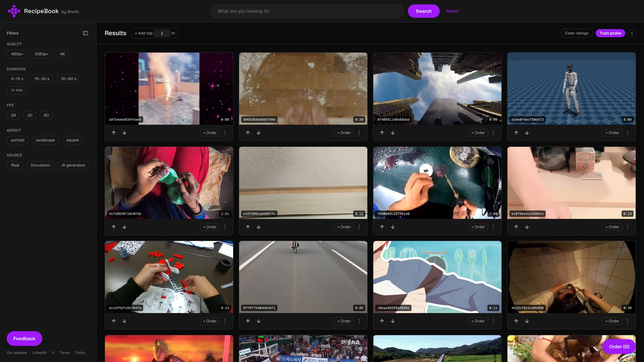Collapse the Filters sidebar panel icon
Image resolution: width=644 pixels, height=362 pixels.
pyautogui.click(x=86, y=33)
